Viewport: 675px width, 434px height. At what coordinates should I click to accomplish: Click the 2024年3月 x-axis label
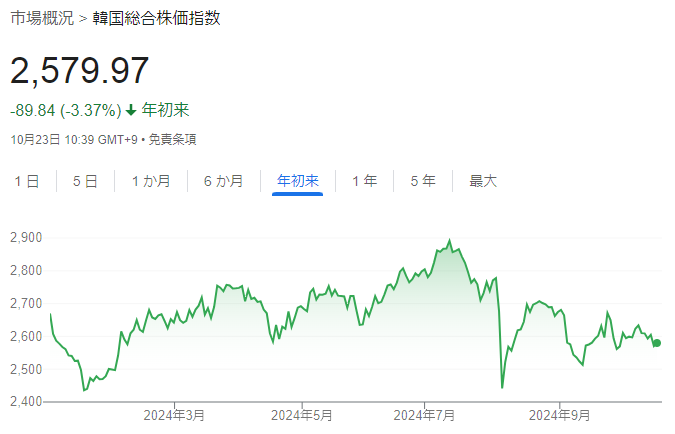pos(174,415)
